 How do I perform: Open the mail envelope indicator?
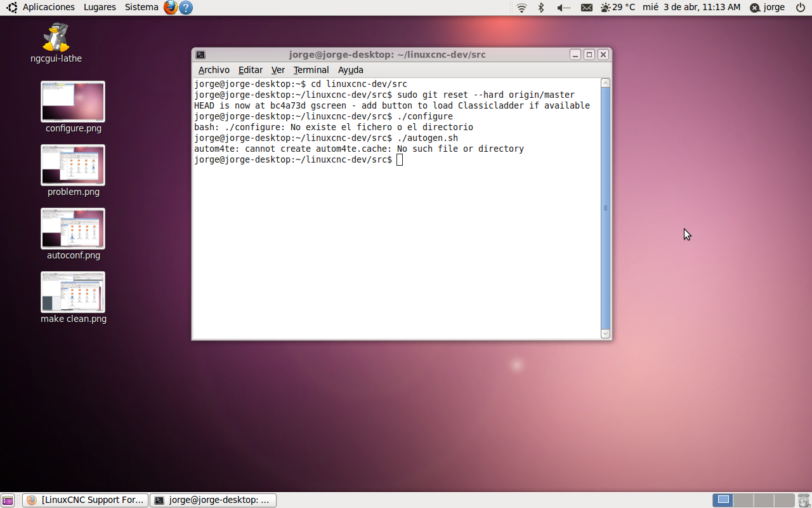pyautogui.click(x=587, y=8)
